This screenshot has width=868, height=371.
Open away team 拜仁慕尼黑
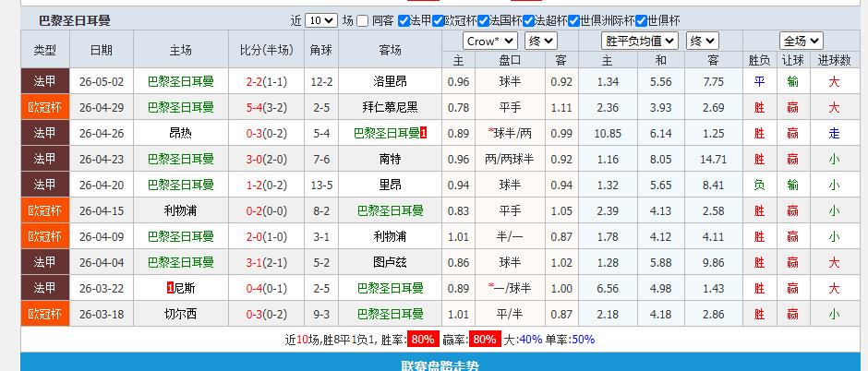pyautogui.click(x=390, y=107)
